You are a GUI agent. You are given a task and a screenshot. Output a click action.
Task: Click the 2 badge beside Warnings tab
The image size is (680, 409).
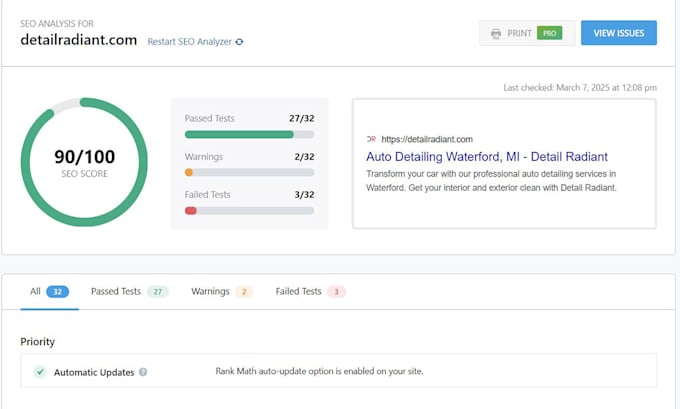[x=244, y=292]
